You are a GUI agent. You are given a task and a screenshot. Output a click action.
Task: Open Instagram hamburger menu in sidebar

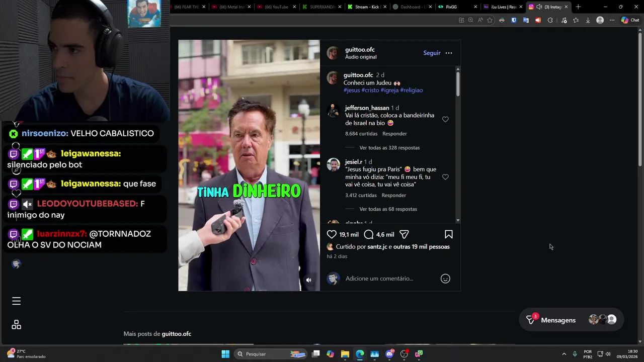(16, 301)
